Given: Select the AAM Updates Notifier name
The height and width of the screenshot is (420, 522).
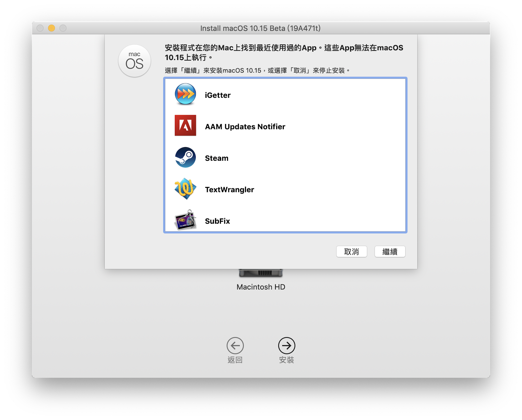Looking at the screenshot, I should click(x=245, y=127).
